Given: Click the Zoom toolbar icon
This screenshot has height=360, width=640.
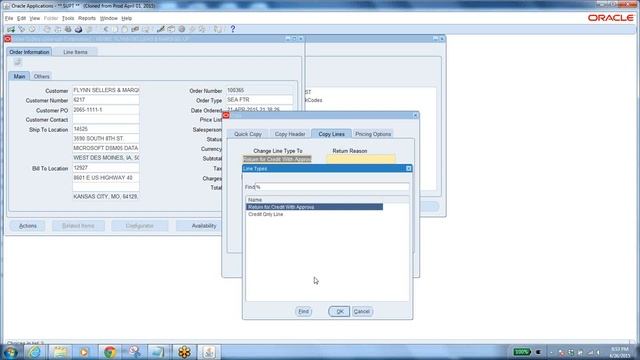Looking at the screenshot, I should [x=171, y=29].
